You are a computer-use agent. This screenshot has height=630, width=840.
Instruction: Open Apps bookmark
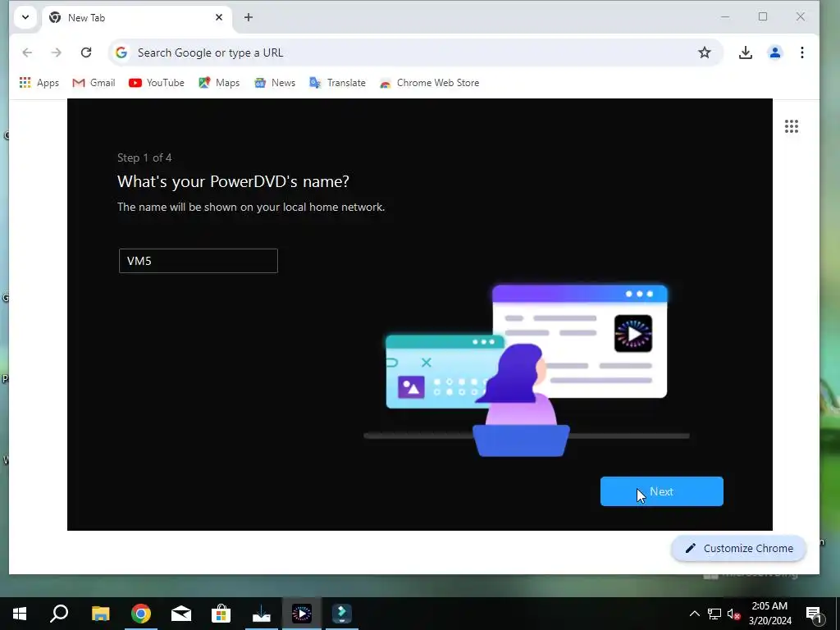tap(39, 83)
